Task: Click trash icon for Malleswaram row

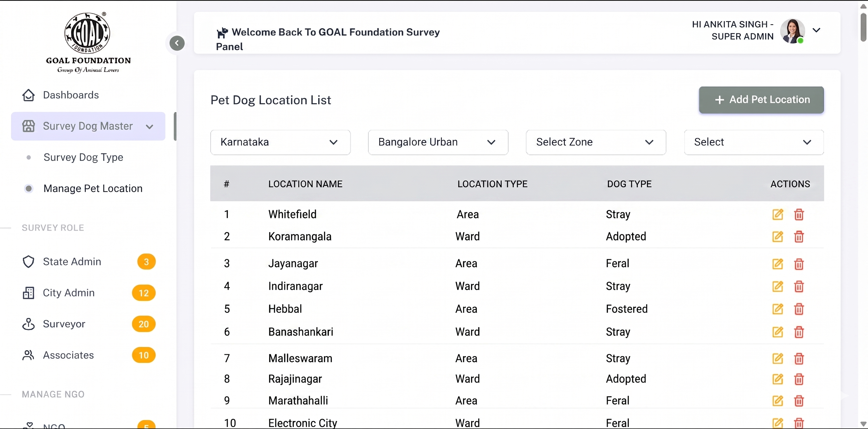Action: coord(799,358)
